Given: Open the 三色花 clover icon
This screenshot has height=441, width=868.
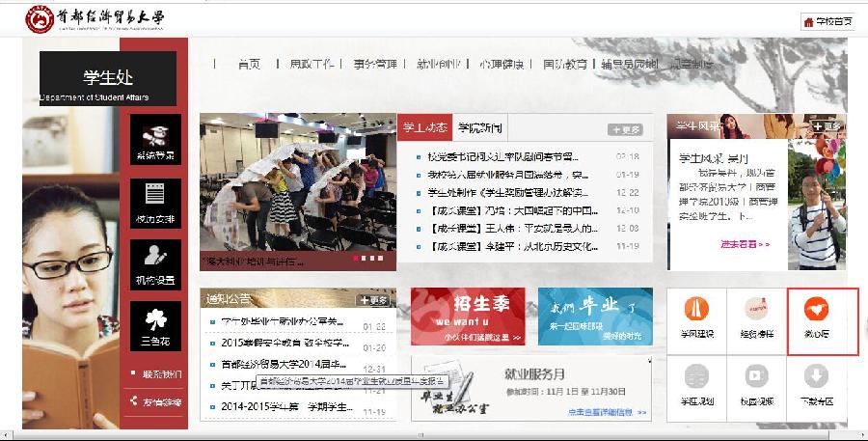Looking at the screenshot, I should [155, 326].
